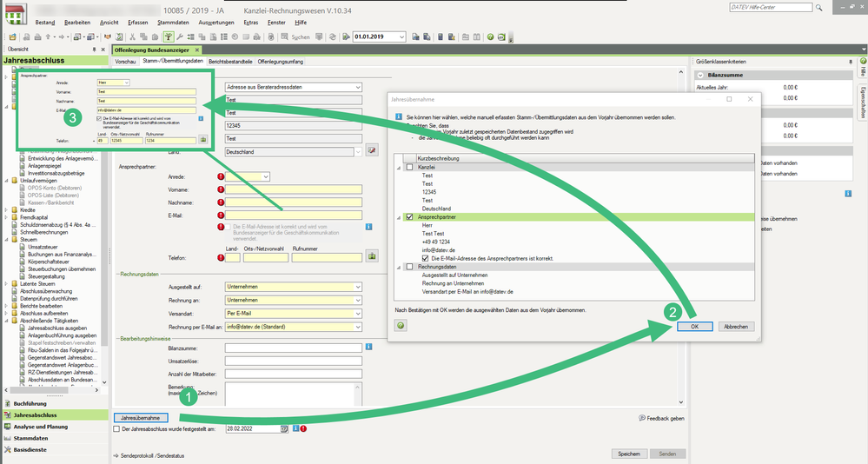Click the magnifier next to DATEV Hilfe-Center
This screenshot has height=464, width=868.
pyautogui.click(x=818, y=8)
